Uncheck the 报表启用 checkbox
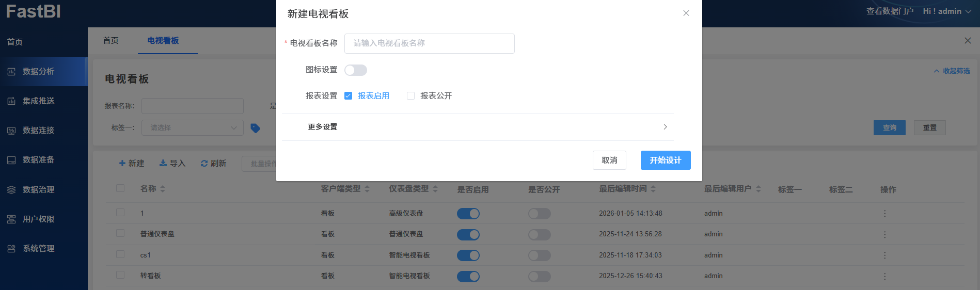The height and width of the screenshot is (290, 980). (349, 96)
